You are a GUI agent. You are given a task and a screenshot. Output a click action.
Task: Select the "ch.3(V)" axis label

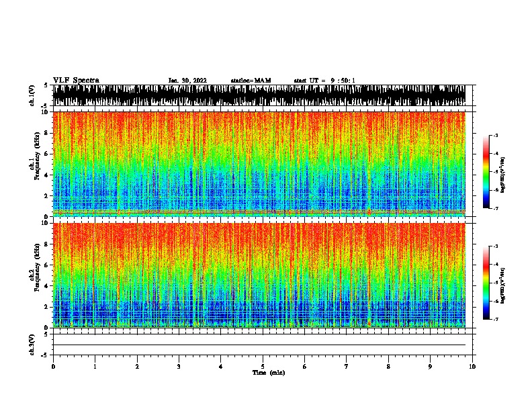pyautogui.click(x=32, y=345)
